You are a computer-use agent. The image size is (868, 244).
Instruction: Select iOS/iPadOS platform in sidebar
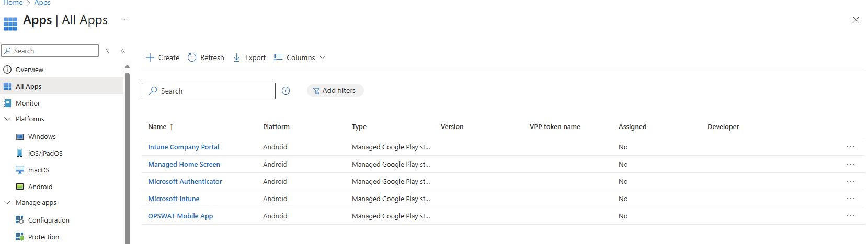tap(45, 153)
